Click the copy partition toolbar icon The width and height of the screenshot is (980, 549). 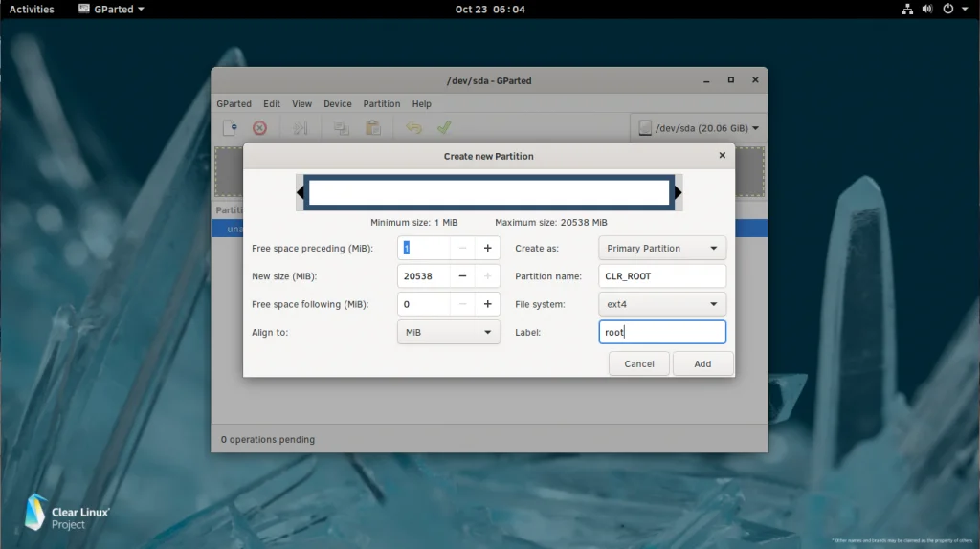[341, 128]
